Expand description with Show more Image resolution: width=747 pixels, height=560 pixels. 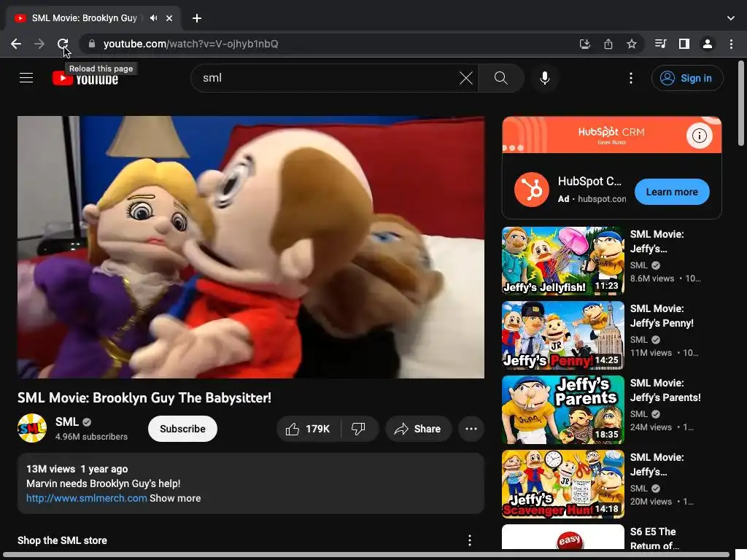pyautogui.click(x=175, y=498)
